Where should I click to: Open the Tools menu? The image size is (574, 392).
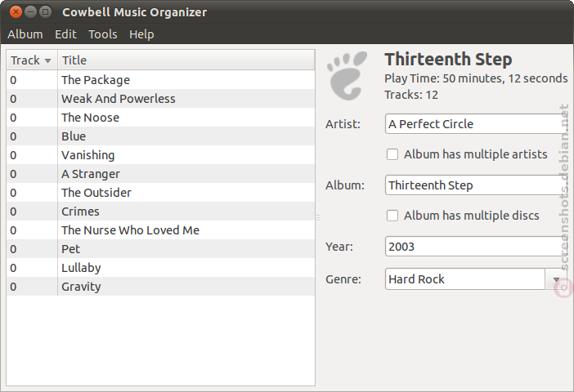[x=103, y=34]
